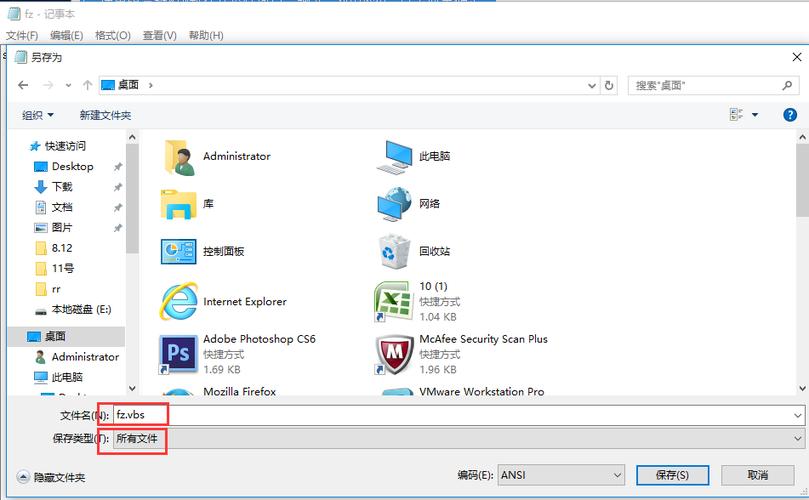The image size is (809, 500).
Task: Open the 控制面板 control panel icon
Action: pyautogui.click(x=179, y=251)
